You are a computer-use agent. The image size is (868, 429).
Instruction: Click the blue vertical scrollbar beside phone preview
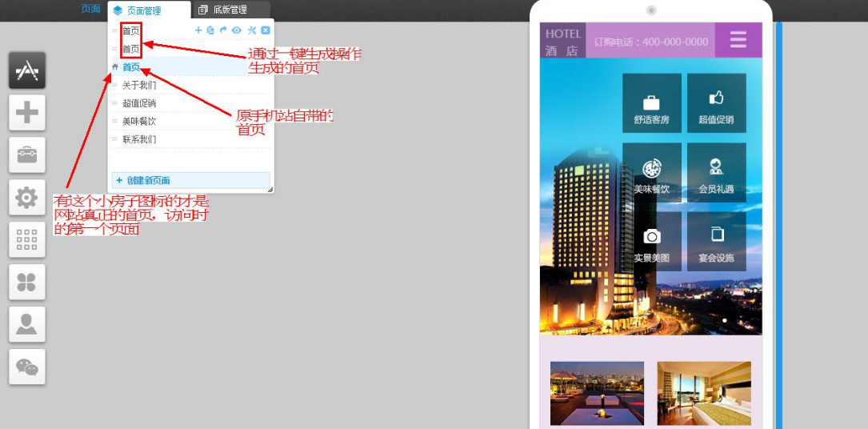click(x=778, y=224)
